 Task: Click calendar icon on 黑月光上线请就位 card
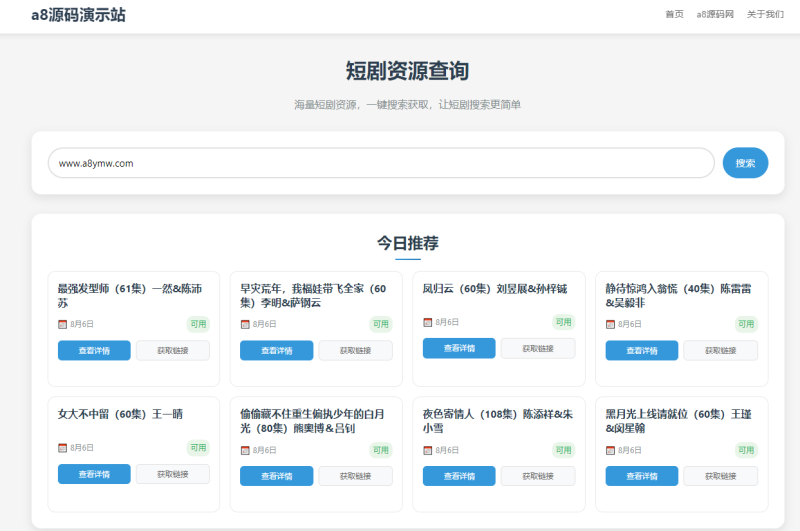(610, 450)
